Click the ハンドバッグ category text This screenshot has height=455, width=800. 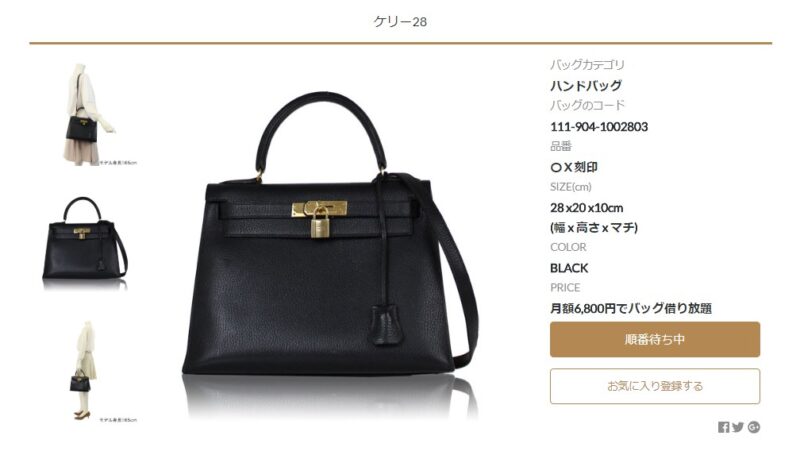coord(586,85)
